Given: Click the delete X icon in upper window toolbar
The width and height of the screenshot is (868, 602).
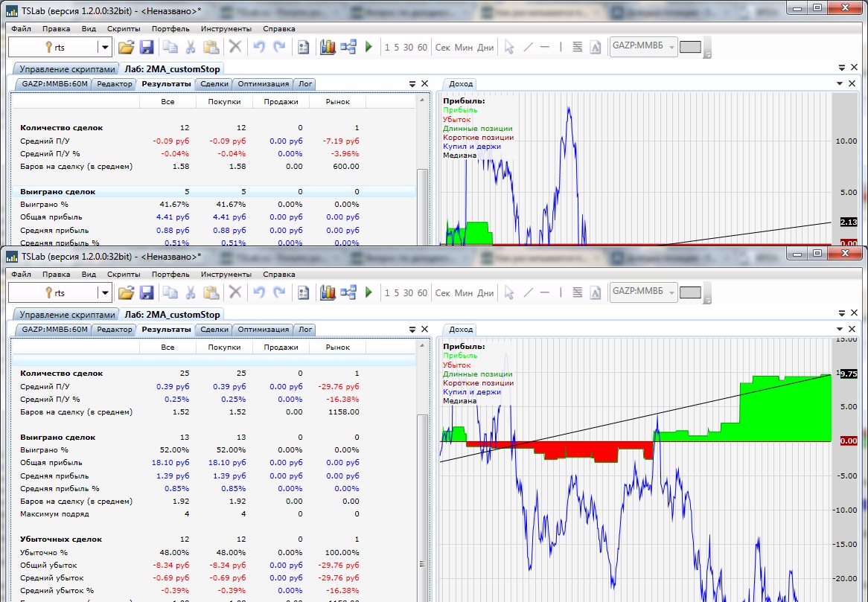Looking at the screenshot, I should (235, 48).
